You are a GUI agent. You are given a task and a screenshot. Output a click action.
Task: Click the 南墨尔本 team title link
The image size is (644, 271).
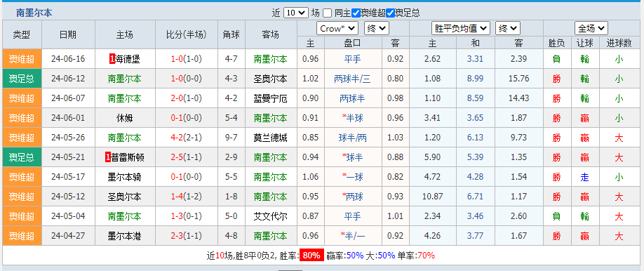tap(34, 13)
